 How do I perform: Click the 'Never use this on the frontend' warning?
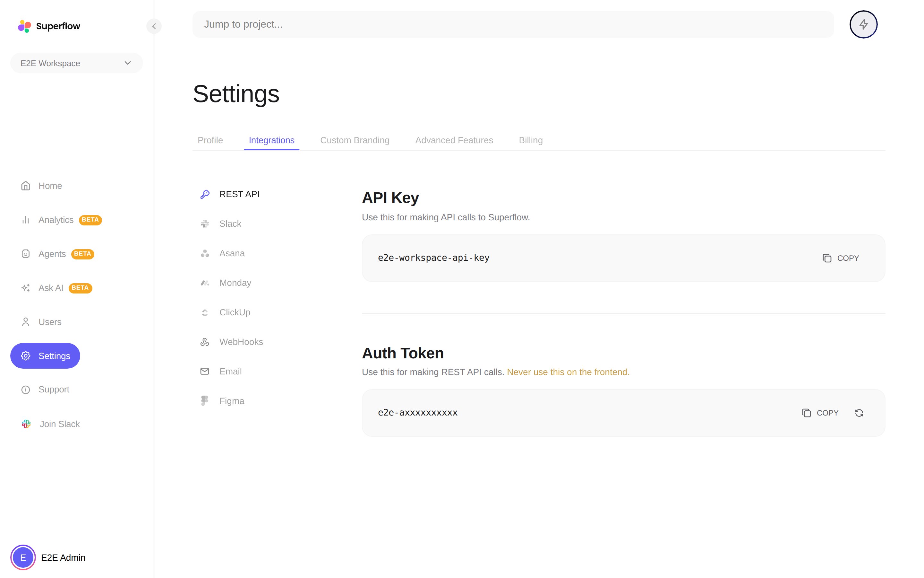[568, 372]
